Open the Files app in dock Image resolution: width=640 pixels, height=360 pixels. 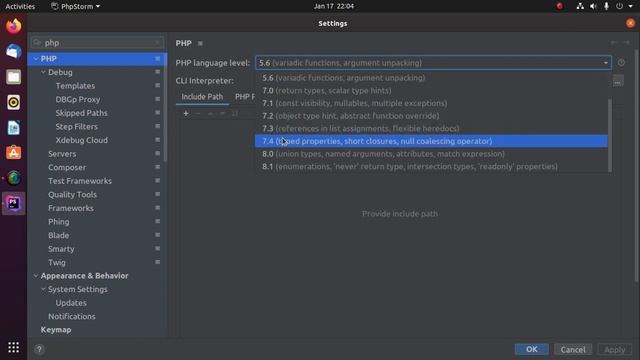[13, 77]
